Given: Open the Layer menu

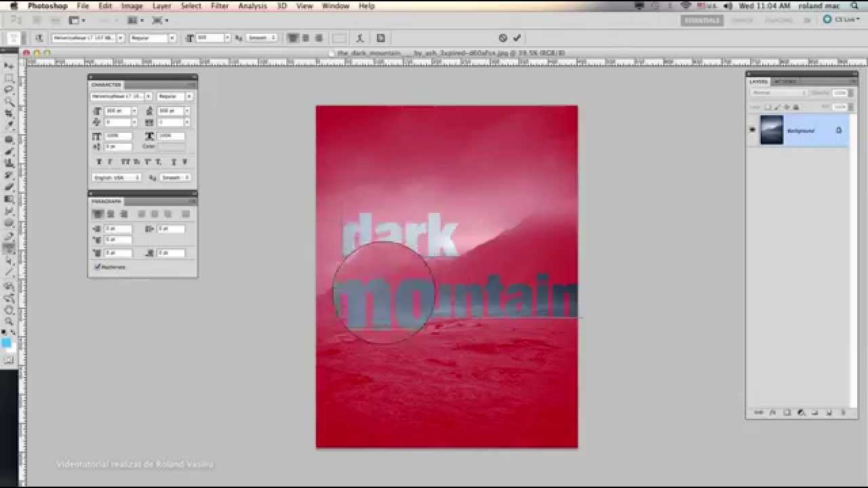Looking at the screenshot, I should coord(162,6).
